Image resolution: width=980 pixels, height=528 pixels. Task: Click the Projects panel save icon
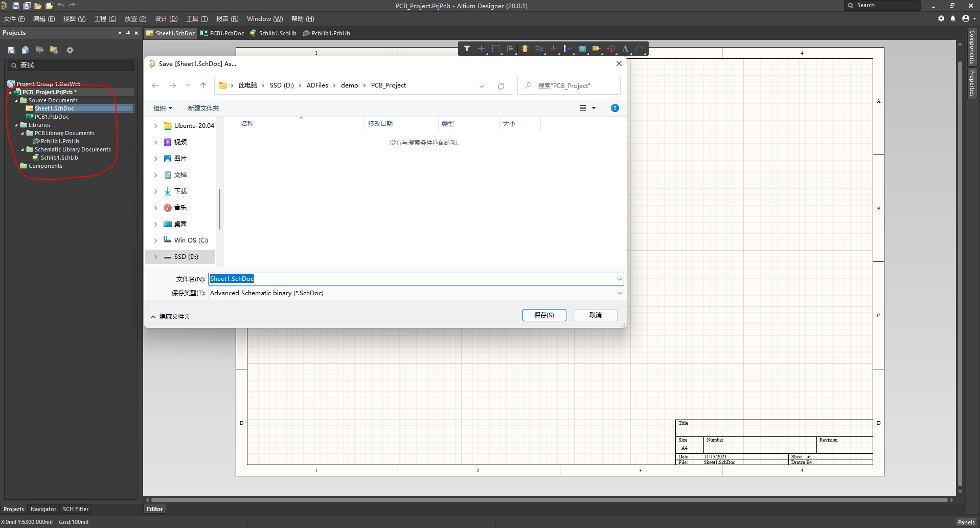coord(11,50)
